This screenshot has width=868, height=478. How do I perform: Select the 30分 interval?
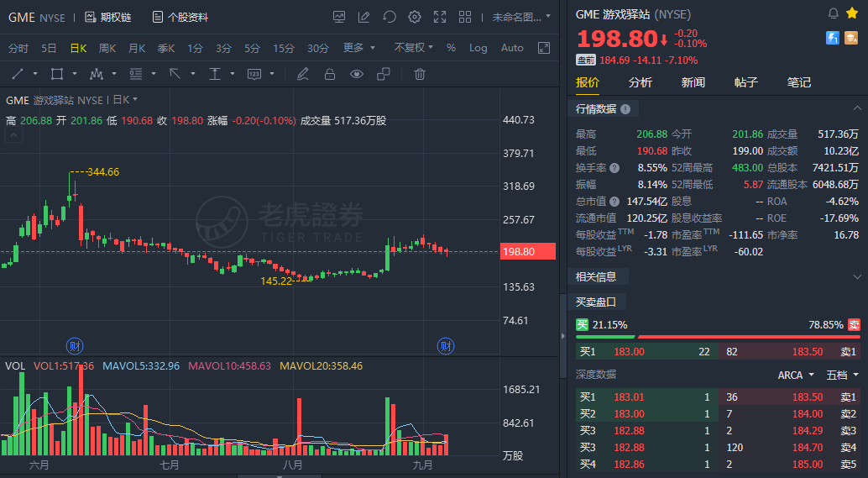[x=318, y=48]
